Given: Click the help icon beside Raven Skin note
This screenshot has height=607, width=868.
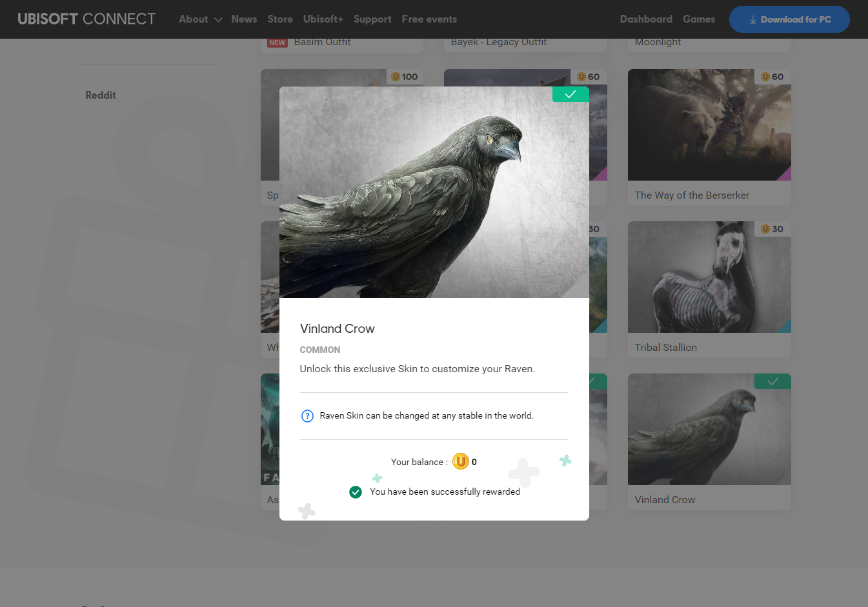Looking at the screenshot, I should point(307,416).
